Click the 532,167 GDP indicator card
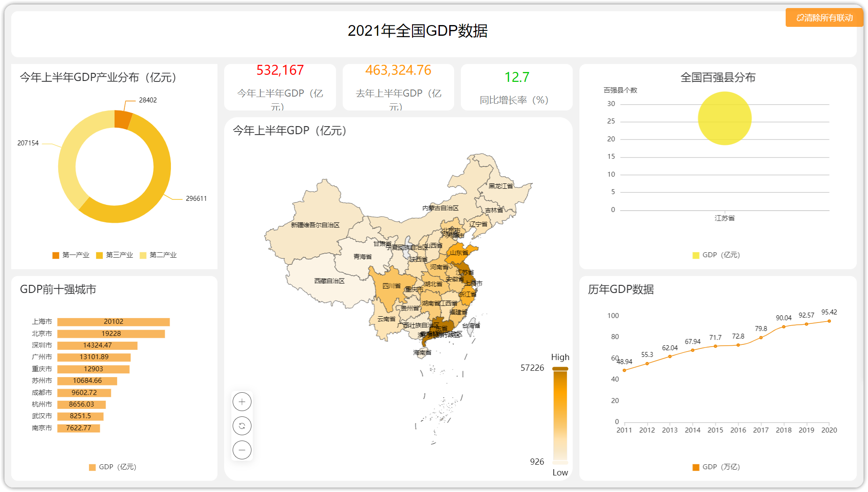The width and height of the screenshot is (868, 492). (x=280, y=87)
